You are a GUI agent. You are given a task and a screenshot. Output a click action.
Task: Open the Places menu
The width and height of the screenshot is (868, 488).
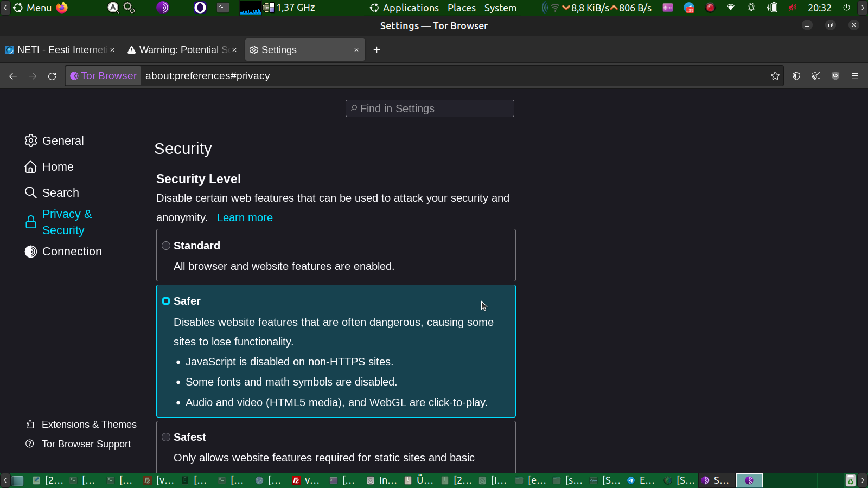[x=462, y=8]
